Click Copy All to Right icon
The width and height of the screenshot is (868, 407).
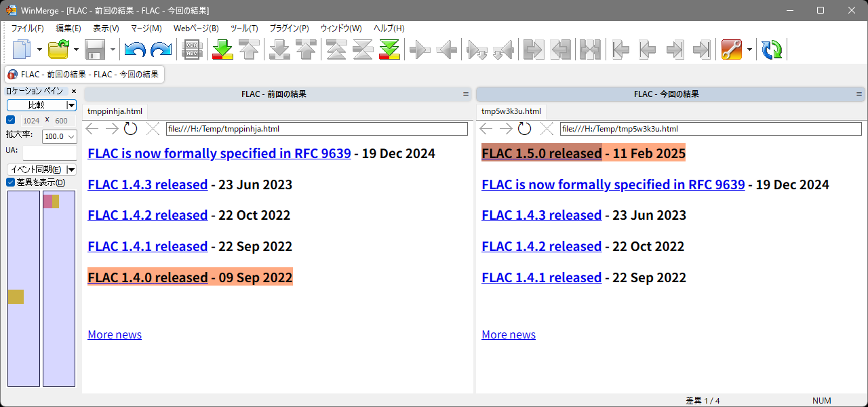(x=534, y=50)
